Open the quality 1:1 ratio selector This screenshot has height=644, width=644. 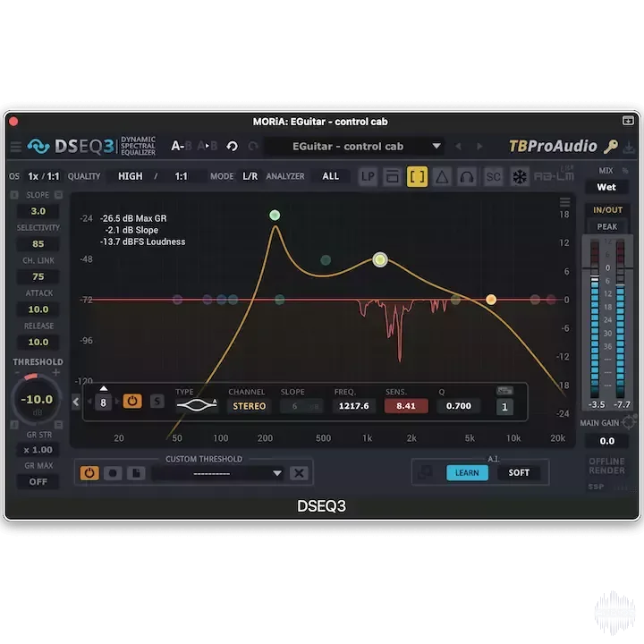181,176
